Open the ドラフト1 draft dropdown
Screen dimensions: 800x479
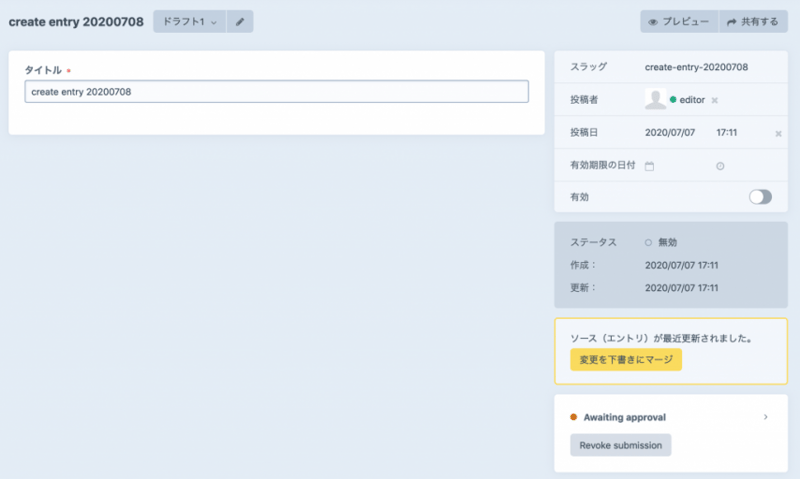click(x=189, y=21)
